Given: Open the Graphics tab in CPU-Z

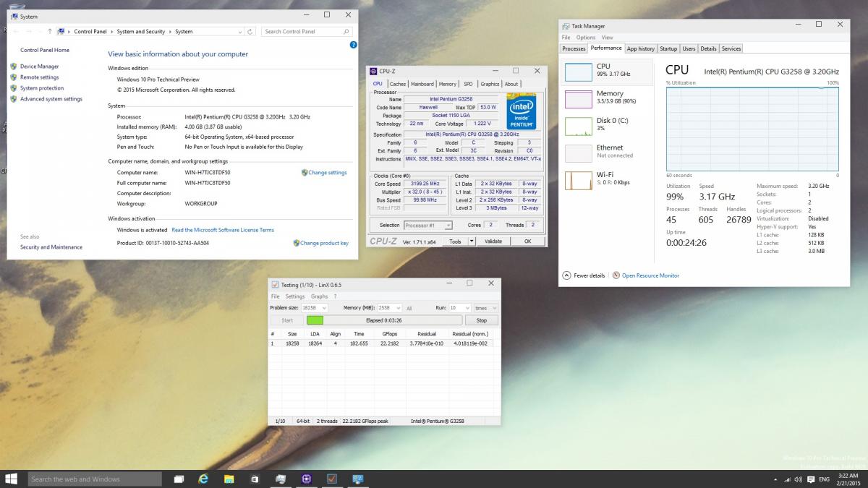Looking at the screenshot, I should tap(490, 84).
